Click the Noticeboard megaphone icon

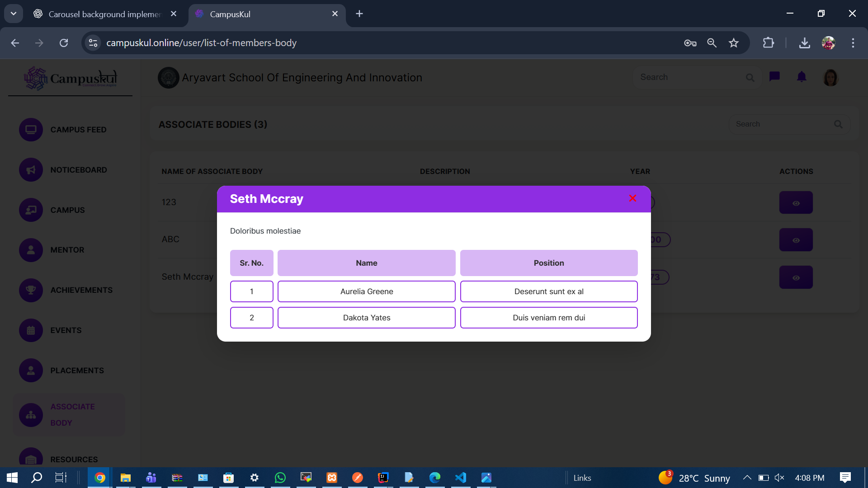(x=31, y=170)
